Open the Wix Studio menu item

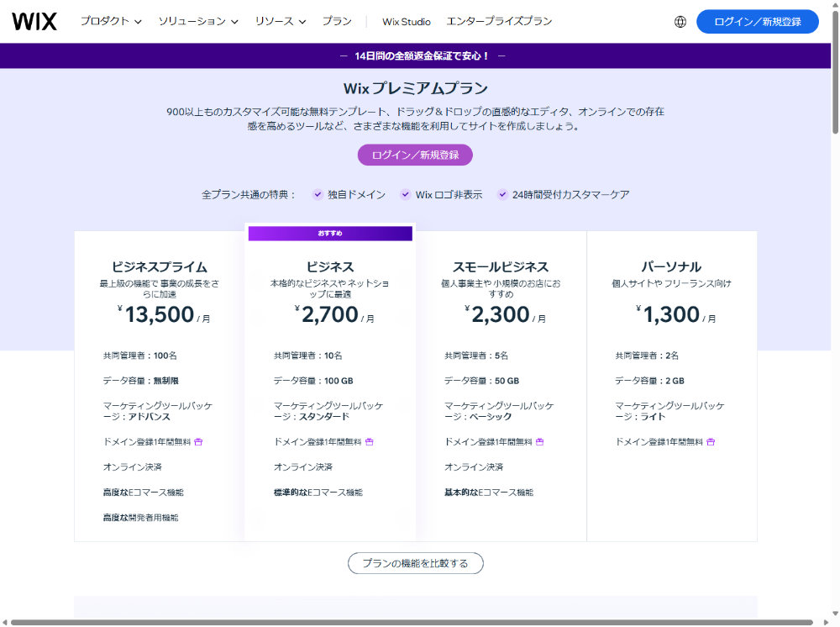(x=405, y=22)
